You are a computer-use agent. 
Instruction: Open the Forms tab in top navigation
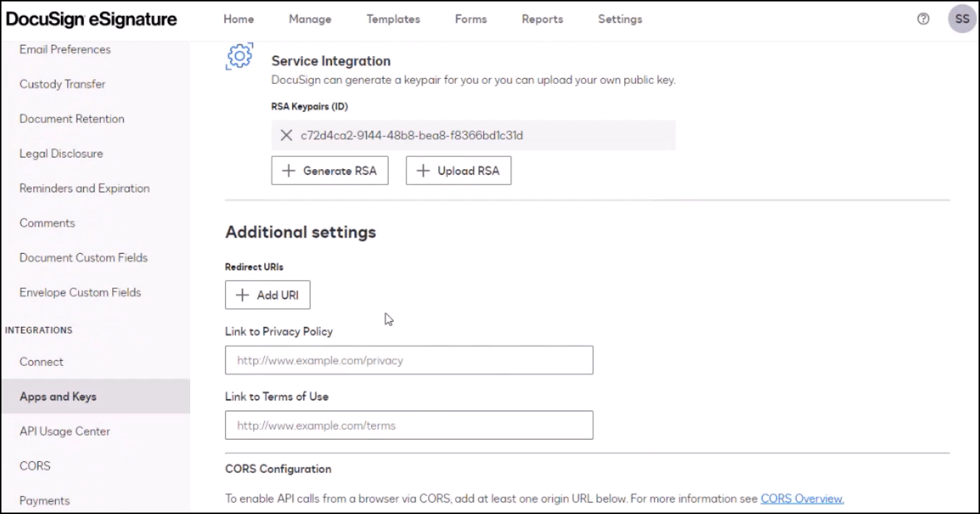coord(471,20)
